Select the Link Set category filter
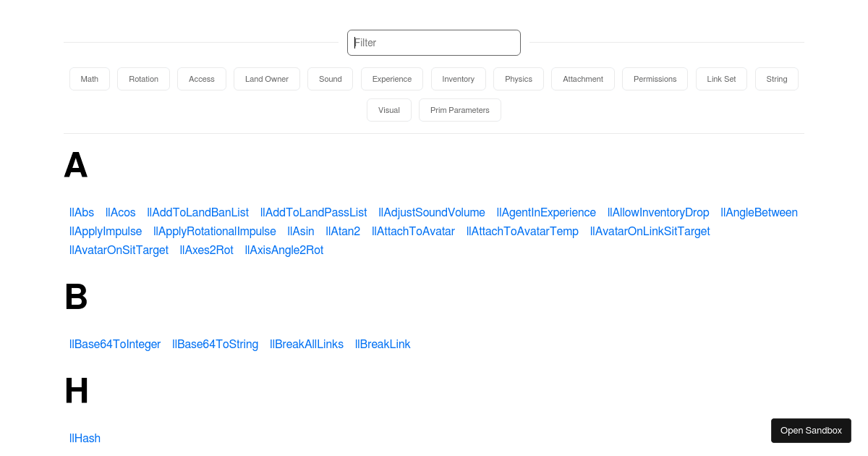Viewport: 868px width, 456px height. pyautogui.click(x=721, y=79)
